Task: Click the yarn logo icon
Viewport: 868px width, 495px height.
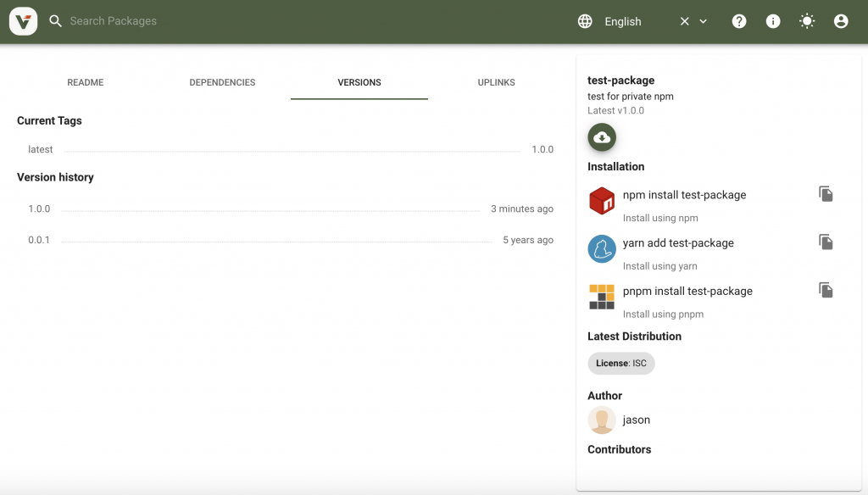Action: [x=602, y=248]
